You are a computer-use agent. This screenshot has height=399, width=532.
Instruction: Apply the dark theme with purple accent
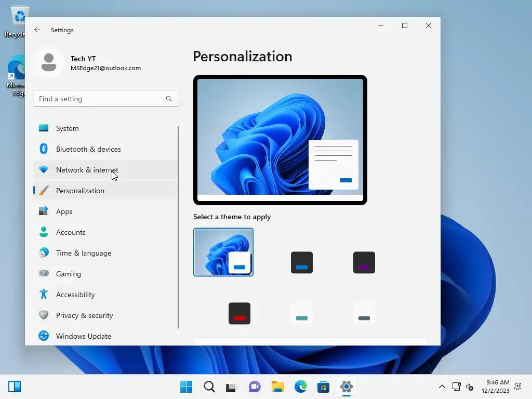point(364,262)
